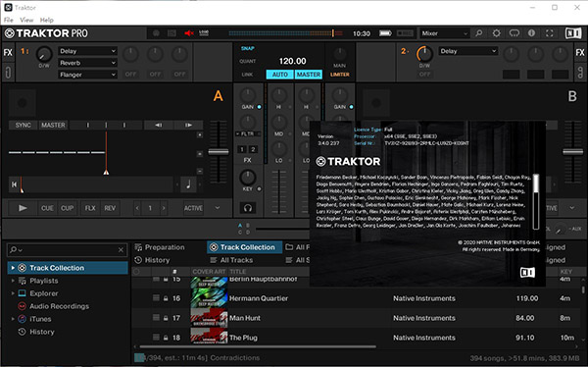Screen dimensions: 588x367
Task: Open the Flanger effect dropdown
Action: click(87, 75)
